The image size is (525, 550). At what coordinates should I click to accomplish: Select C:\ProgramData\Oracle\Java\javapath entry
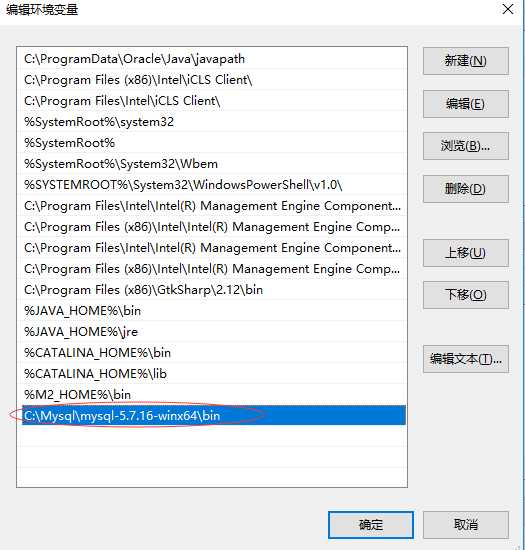point(214,59)
